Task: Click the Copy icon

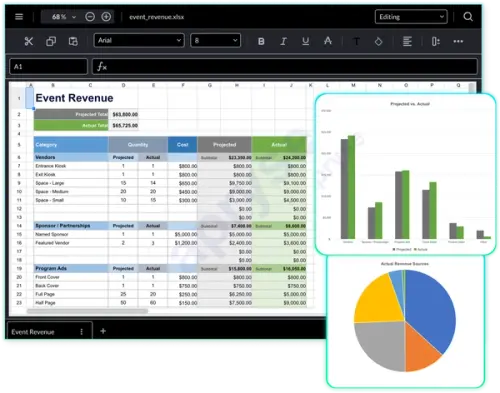Action: click(51, 41)
